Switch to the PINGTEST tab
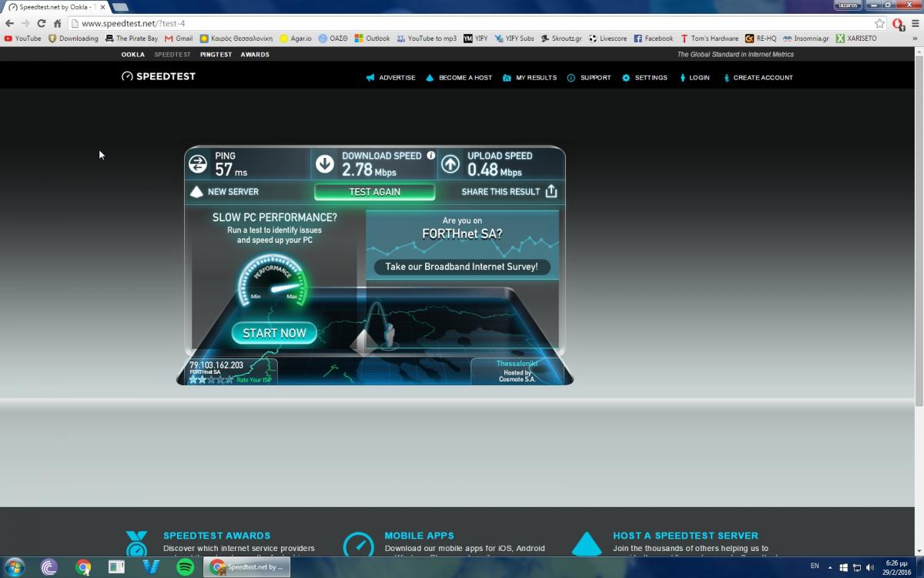 [x=216, y=55]
